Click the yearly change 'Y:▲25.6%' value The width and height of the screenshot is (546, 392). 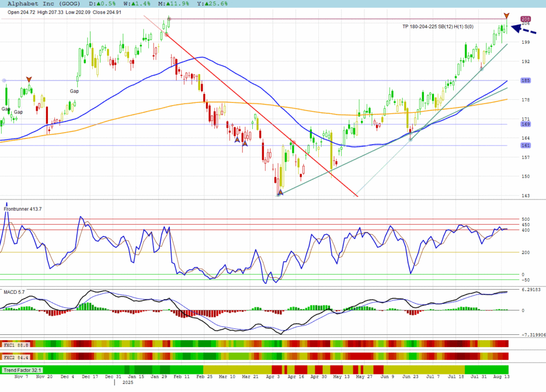[x=212, y=4]
